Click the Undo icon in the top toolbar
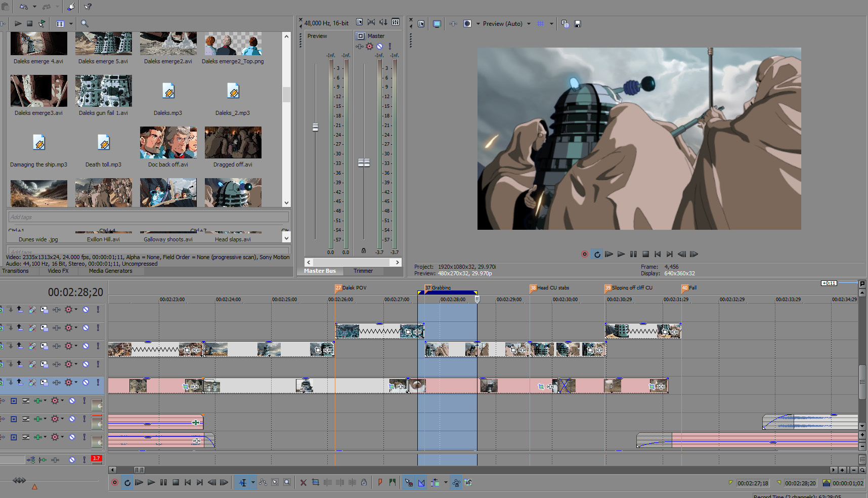 coord(23,7)
